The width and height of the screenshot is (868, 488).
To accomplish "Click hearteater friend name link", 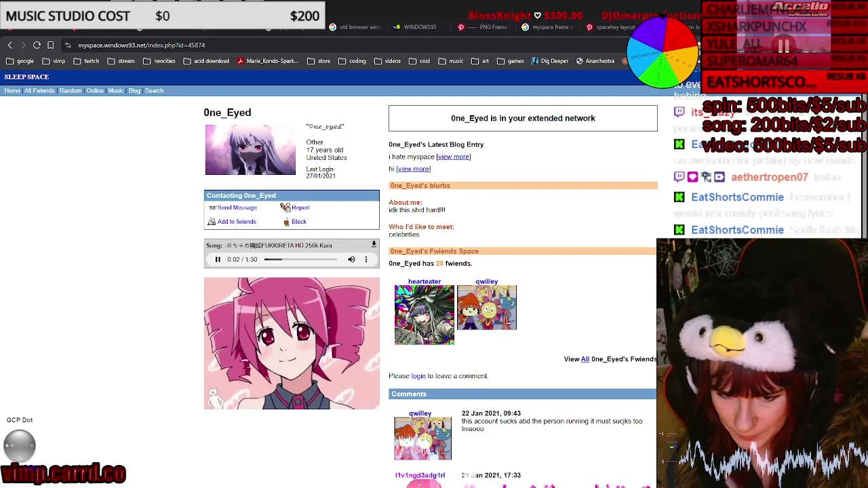I will (425, 281).
